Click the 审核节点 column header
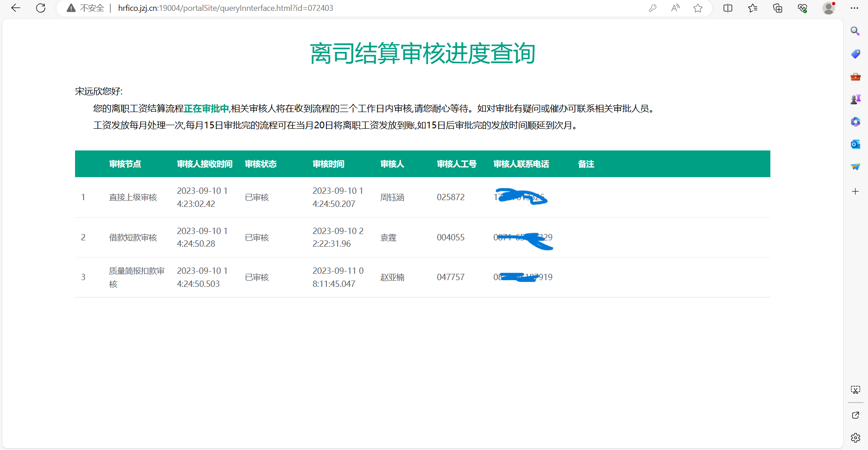The width and height of the screenshot is (868, 450). pyautogui.click(x=125, y=164)
